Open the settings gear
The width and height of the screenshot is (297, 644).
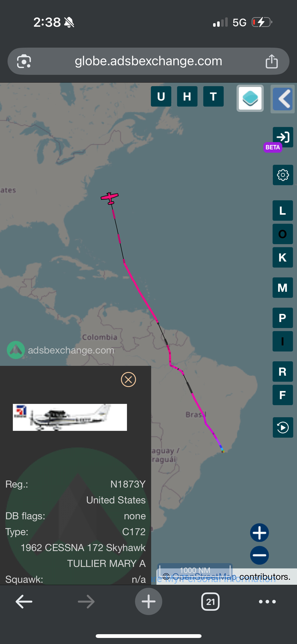283,175
